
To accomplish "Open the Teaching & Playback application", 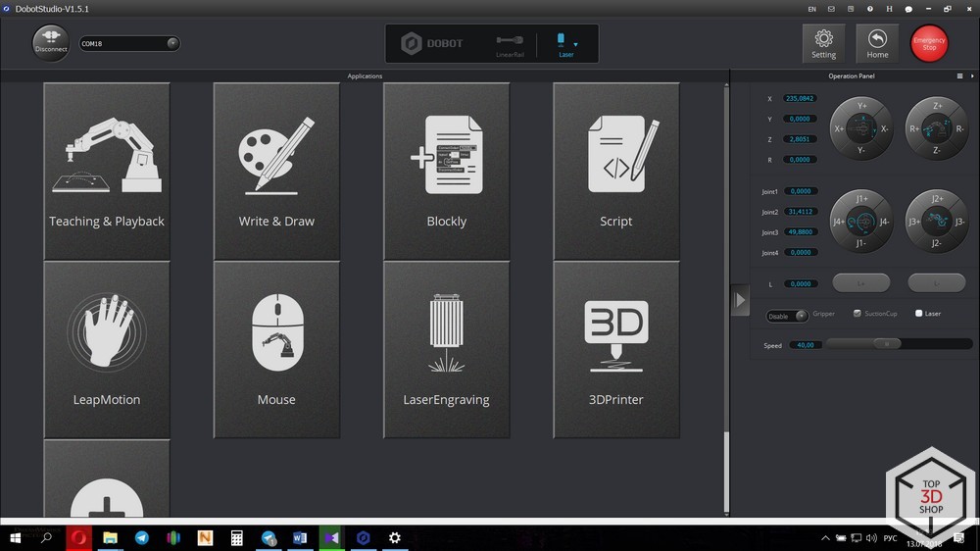I will (107, 172).
